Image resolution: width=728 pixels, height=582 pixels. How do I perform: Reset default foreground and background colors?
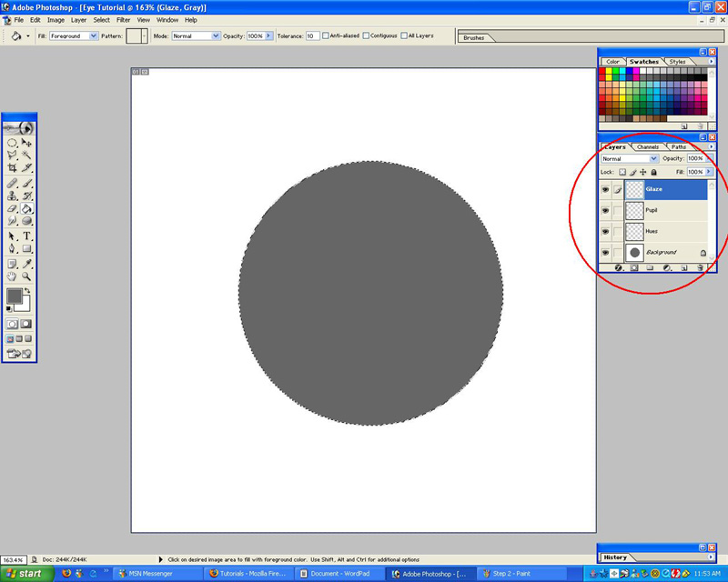click(9, 308)
